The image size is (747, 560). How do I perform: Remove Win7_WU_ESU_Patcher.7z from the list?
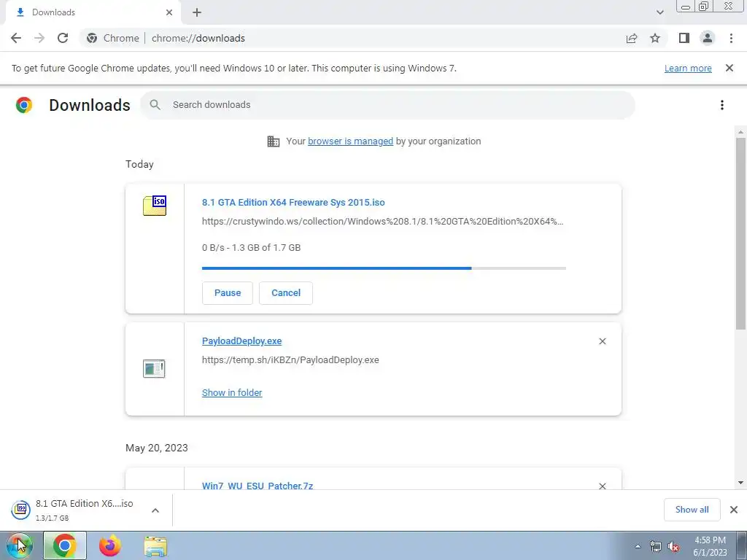point(602,486)
